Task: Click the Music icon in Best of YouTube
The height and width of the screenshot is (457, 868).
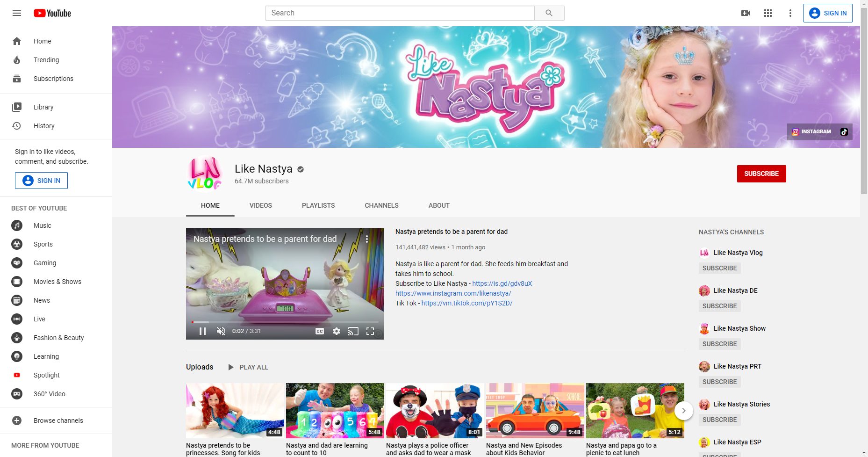Action: [17, 225]
